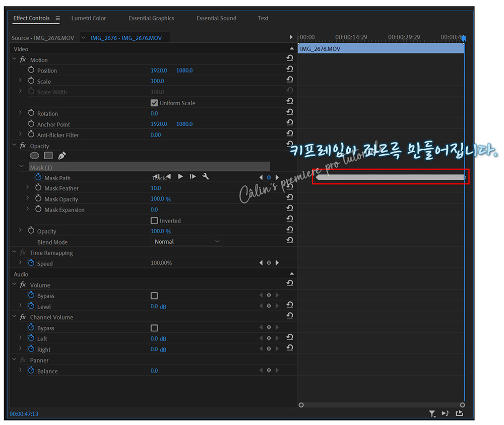Click the Level value 0.0 dB
The height and width of the screenshot is (425, 504).
coord(158,307)
